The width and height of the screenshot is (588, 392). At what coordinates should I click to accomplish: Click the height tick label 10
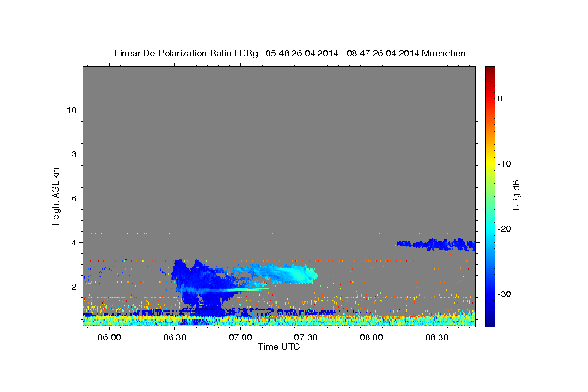72,110
